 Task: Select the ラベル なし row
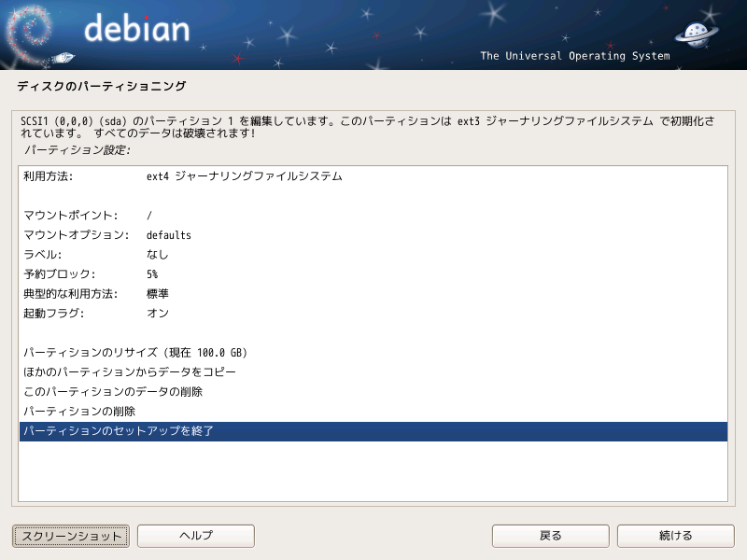pos(373,254)
